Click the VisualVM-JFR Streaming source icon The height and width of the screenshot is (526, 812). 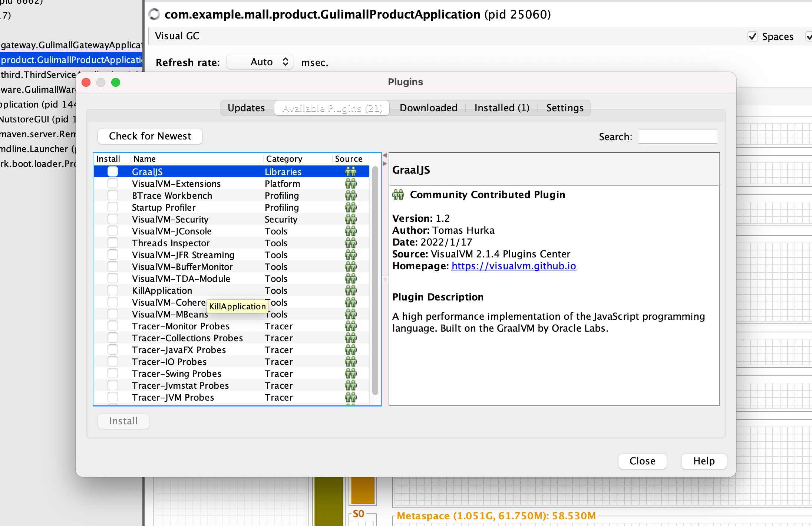(x=350, y=255)
